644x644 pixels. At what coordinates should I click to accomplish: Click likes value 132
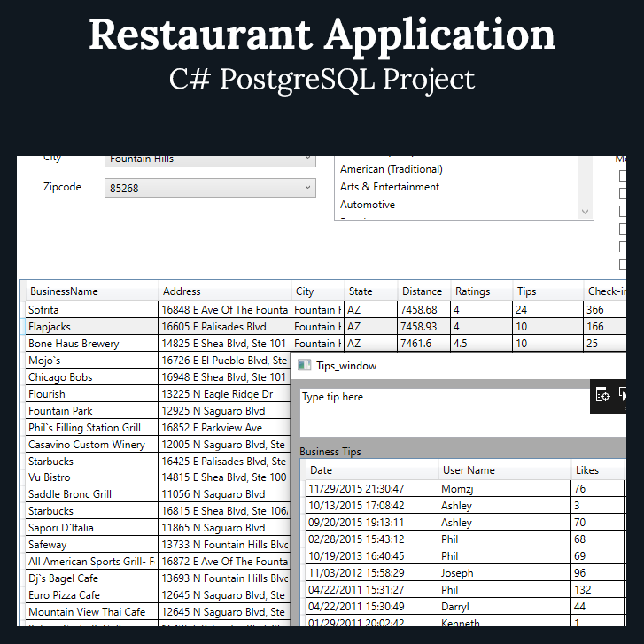point(598,590)
